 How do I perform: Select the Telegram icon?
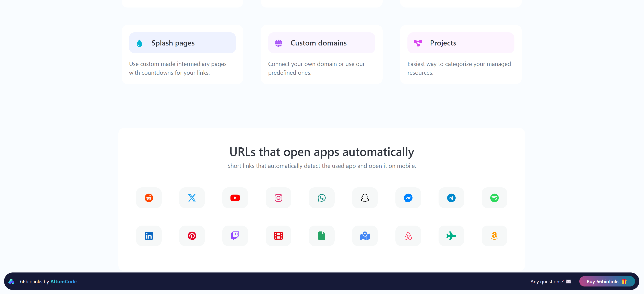tap(451, 198)
